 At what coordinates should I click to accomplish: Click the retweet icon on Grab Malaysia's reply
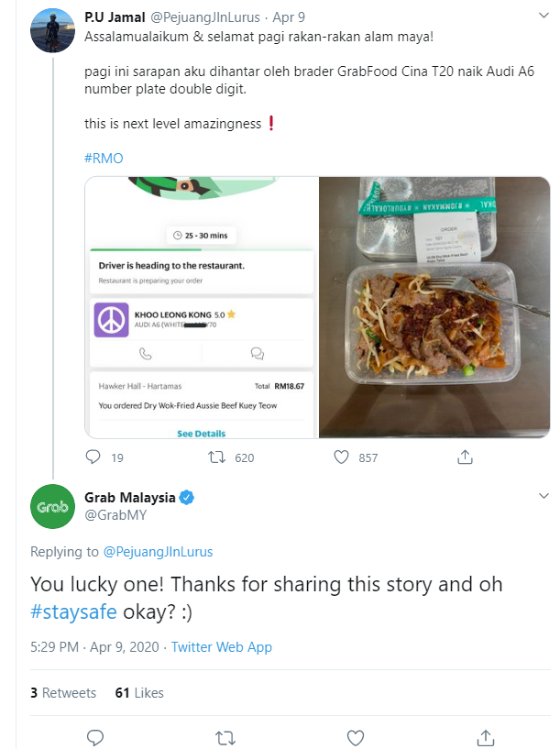pos(225,736)
